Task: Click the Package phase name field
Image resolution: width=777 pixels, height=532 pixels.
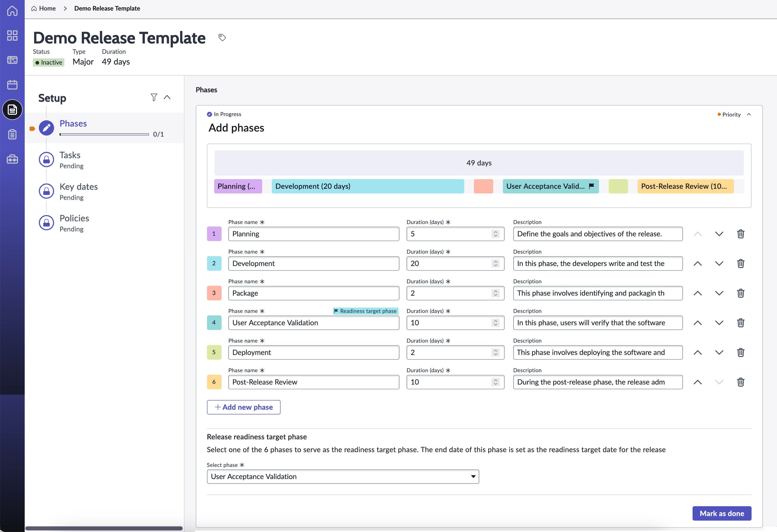Action: tap(313, 293)
